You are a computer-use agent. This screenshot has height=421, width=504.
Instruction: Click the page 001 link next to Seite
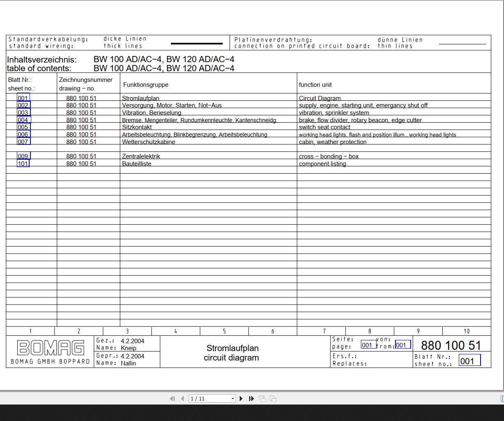[368, 345]
